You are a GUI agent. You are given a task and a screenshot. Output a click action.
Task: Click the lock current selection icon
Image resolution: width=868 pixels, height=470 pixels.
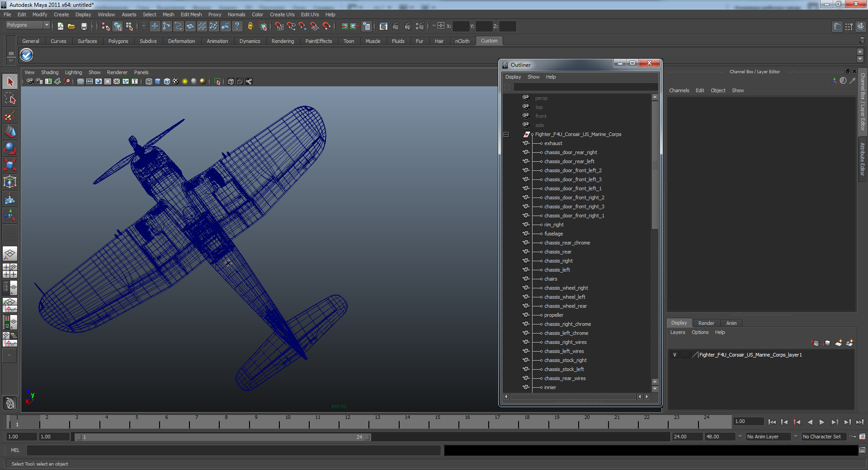point(250,26)
